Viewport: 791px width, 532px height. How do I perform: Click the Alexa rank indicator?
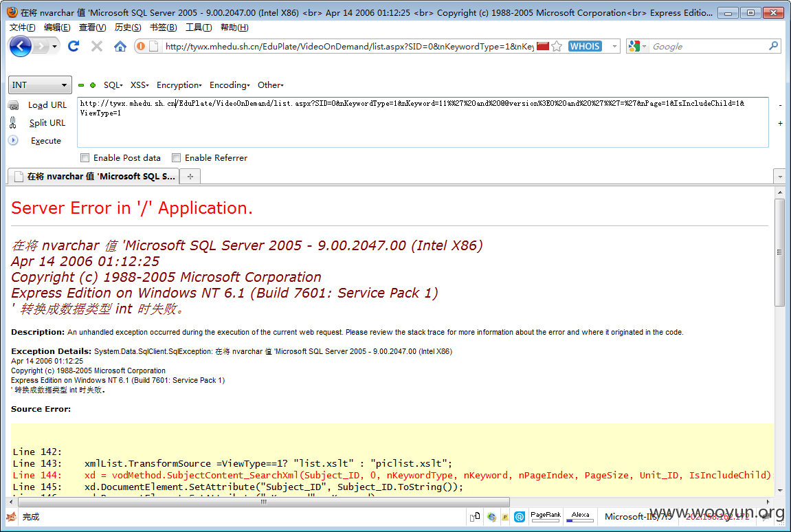580,516
